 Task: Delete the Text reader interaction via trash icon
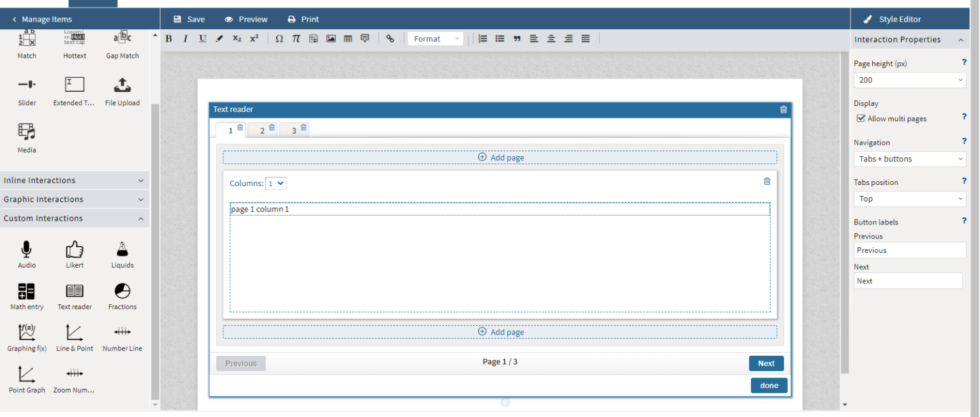click(x=783, y=109)
